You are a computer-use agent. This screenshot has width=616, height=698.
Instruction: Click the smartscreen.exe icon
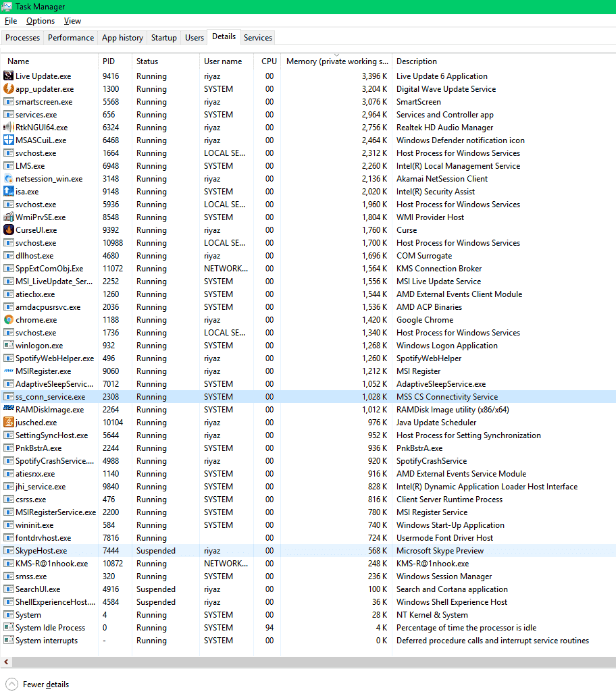[9, 101]
